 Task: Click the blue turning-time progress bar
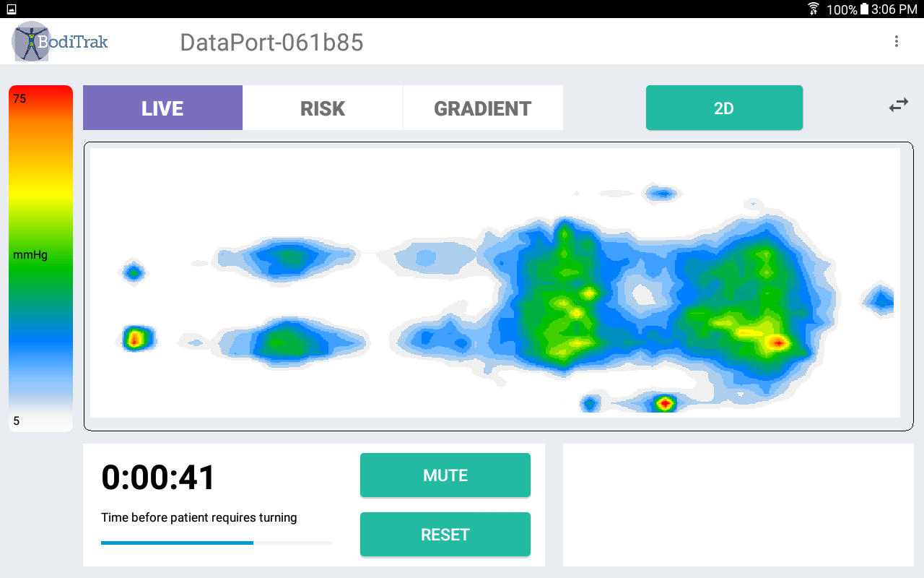177,543
